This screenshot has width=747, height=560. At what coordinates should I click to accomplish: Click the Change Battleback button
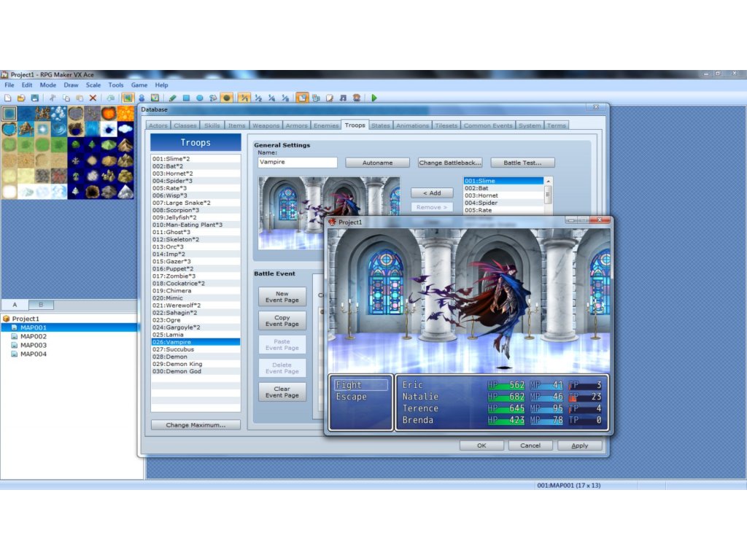449,163
